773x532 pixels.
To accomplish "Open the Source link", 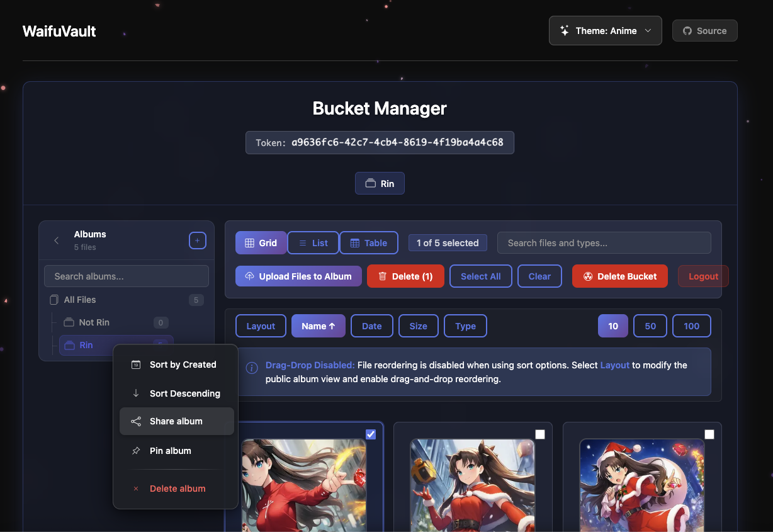I will pyautogui.click(x=705, y=31).
